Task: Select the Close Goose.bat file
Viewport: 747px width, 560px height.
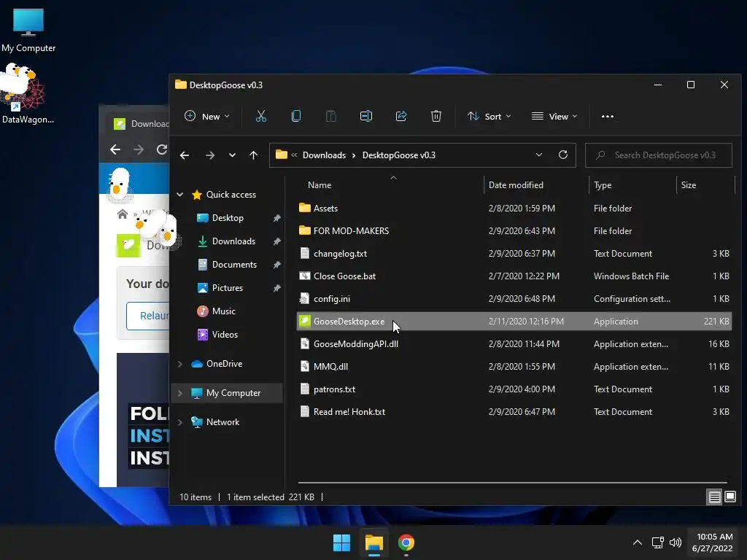Action: [x=514, y=276]
